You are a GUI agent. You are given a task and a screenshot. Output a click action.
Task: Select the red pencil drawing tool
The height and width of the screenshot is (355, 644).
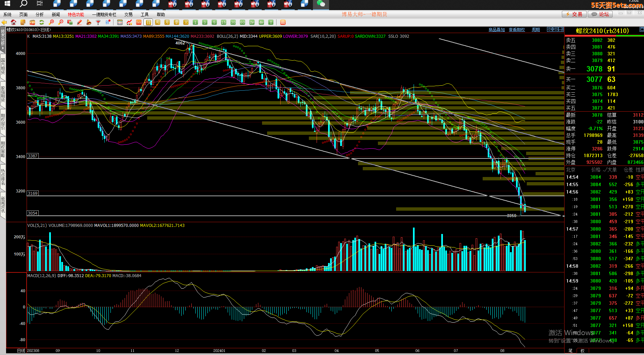pos(79,22)
